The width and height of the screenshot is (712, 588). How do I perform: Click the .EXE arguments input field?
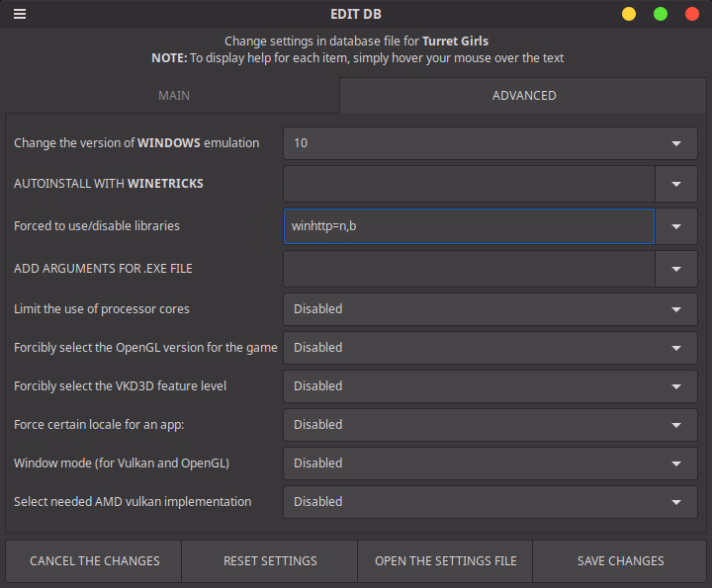469,268
